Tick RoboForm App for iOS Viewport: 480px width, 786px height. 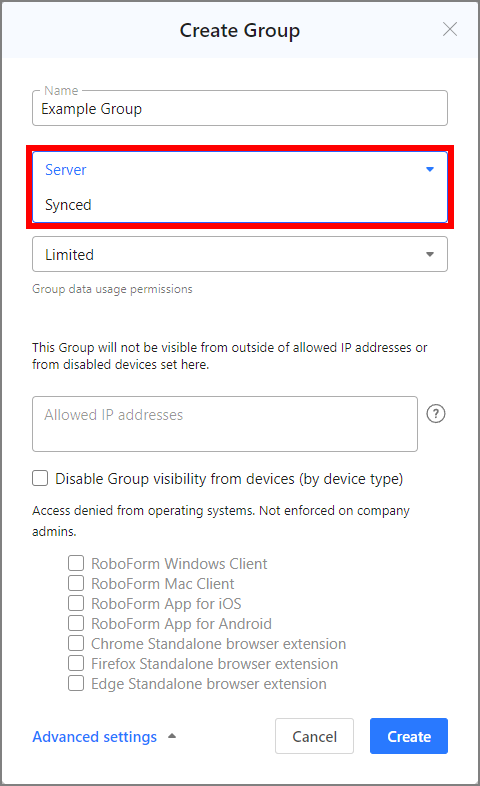(76, 604)
